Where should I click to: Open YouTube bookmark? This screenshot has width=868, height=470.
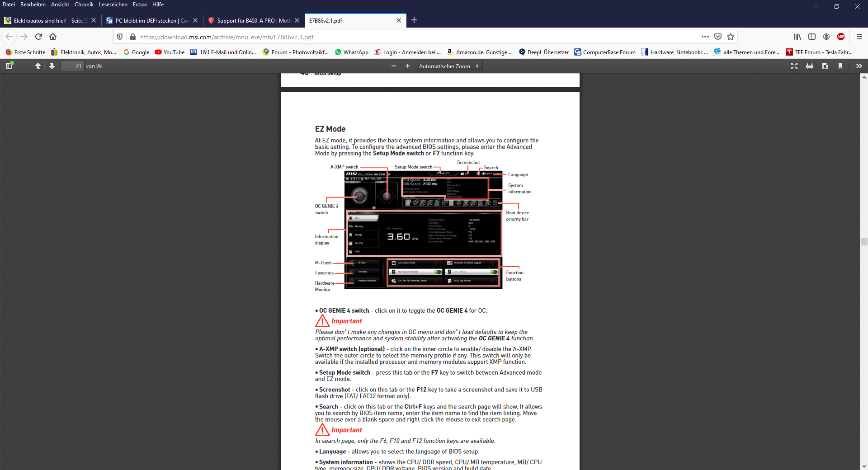(x=170, y=52)
